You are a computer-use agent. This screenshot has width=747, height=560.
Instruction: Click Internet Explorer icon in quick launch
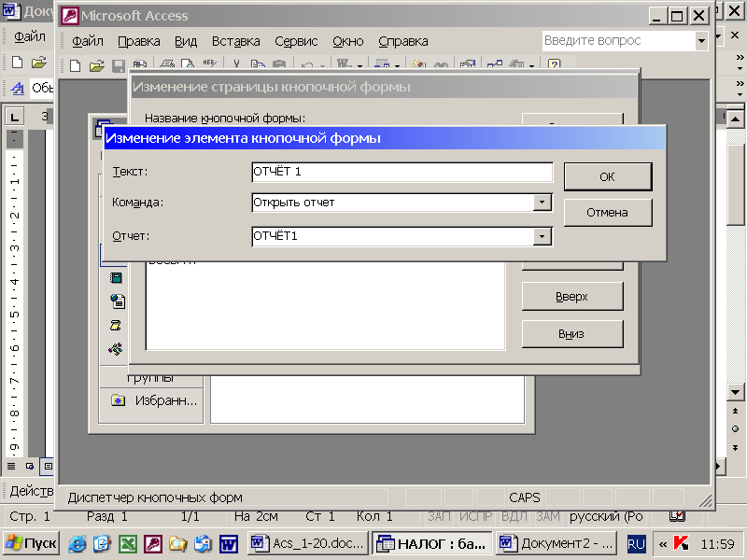pos(78,543)
